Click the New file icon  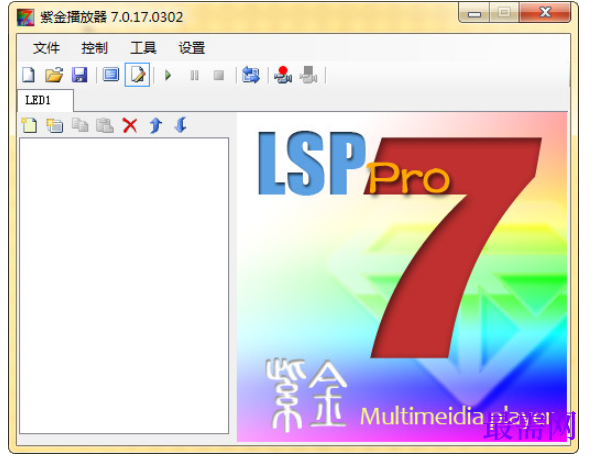[x=28, y=75]
